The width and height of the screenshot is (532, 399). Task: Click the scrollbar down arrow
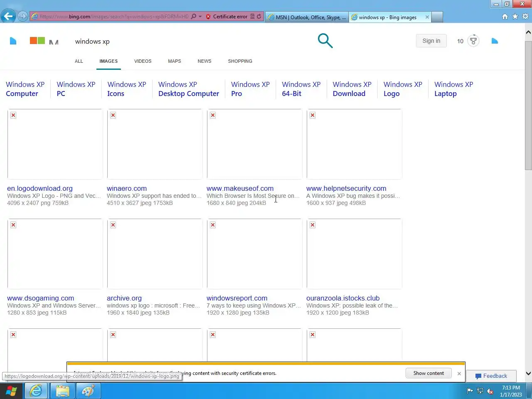point(528,373)
